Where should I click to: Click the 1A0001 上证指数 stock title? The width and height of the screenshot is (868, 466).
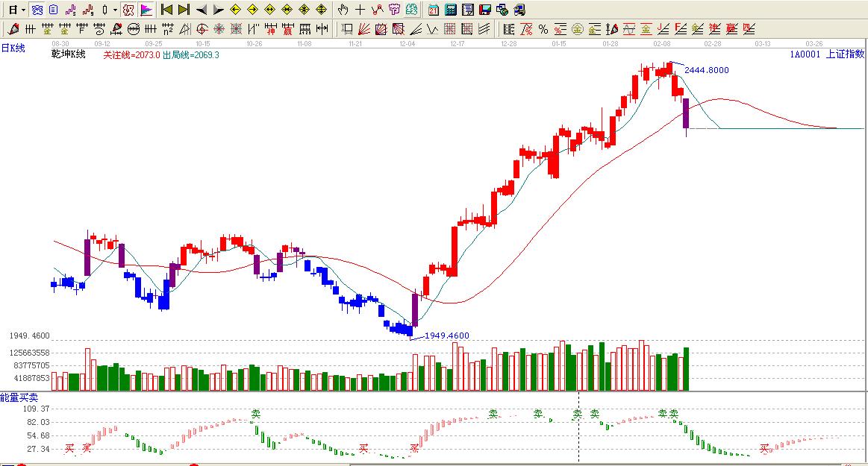pos(827,54)
